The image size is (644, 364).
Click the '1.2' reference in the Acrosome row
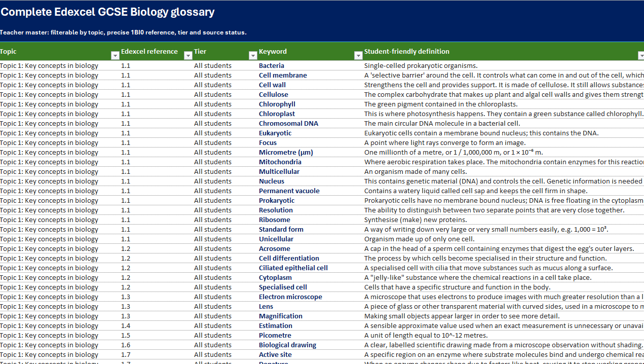[126, 248]
